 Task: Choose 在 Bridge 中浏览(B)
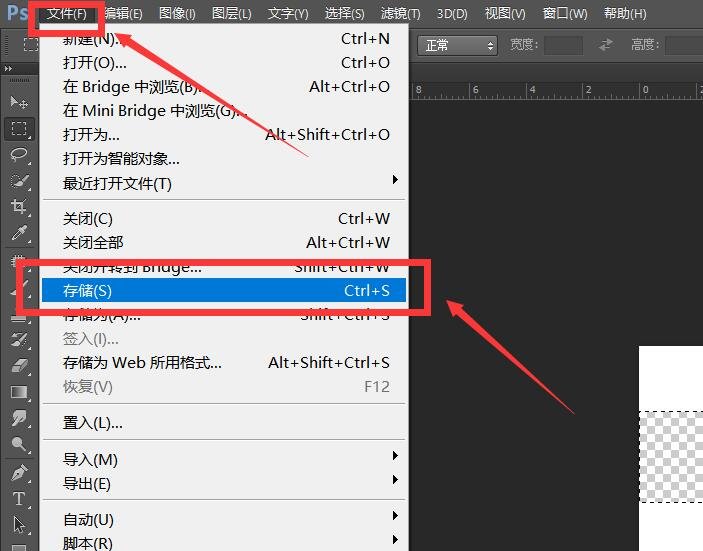point(223,86)
